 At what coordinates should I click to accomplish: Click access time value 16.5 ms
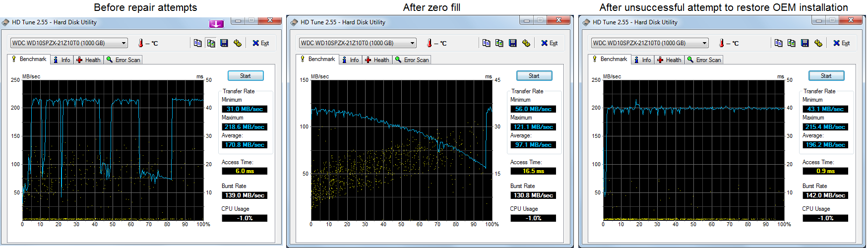533,171
